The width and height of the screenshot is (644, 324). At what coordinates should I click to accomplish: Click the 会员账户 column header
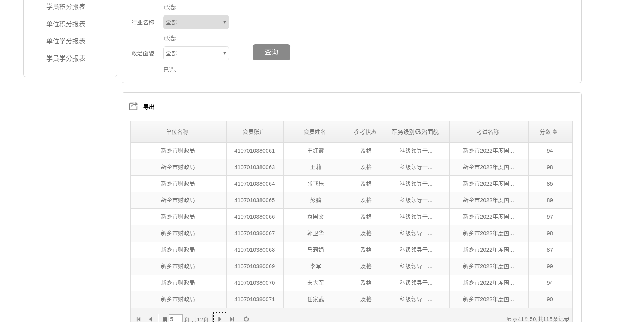click(253, 132)
